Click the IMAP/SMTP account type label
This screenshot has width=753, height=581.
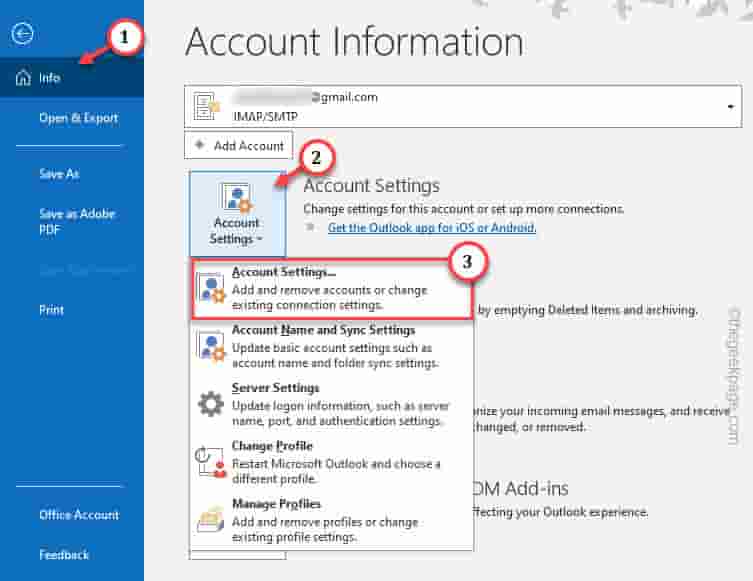(265, 117)
